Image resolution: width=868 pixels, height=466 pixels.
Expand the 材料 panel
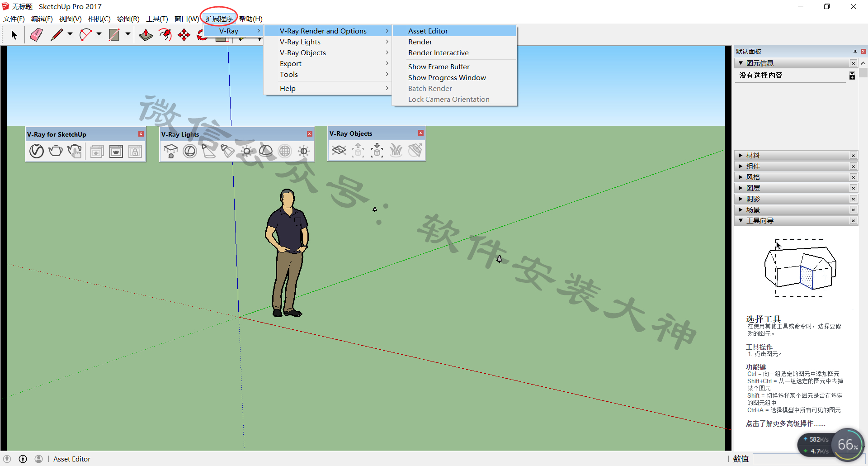pyautogui.click(x=741, y=156)
